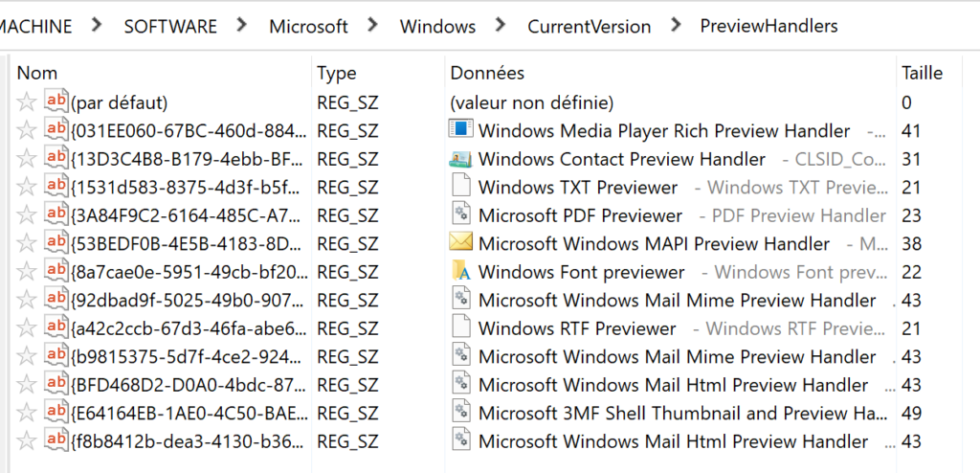Select the Microsoft Windows MAPI Preview Handler text
The width and height of the screenshot is (980, 473).
655,244
